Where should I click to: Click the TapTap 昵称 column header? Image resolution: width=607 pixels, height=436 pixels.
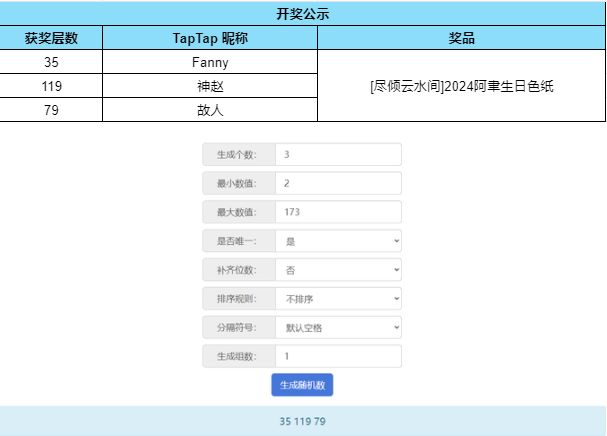click(210, 38)
